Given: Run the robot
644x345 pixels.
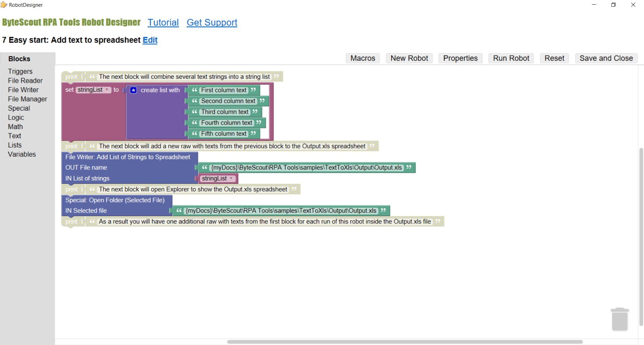Looking at the screenshot, I should point(511,58).
